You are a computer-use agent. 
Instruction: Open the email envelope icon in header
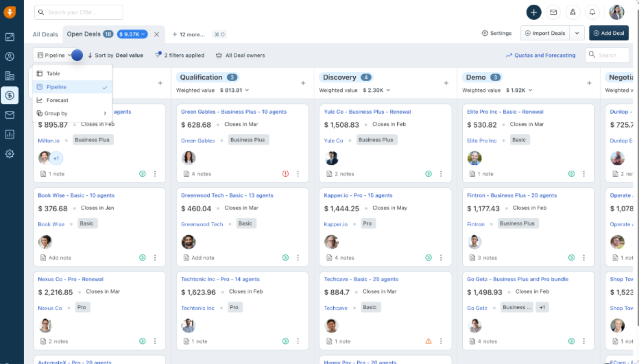coord(553,12)
